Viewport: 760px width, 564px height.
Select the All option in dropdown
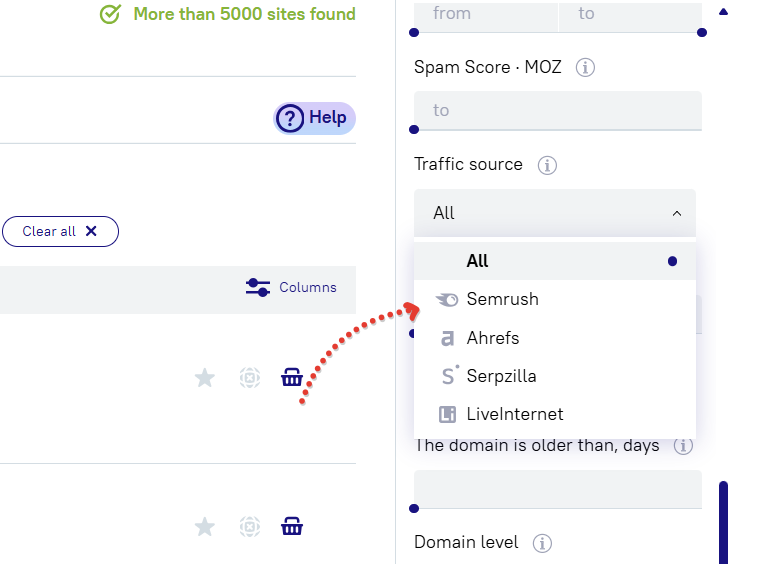[x=477, y=261]
